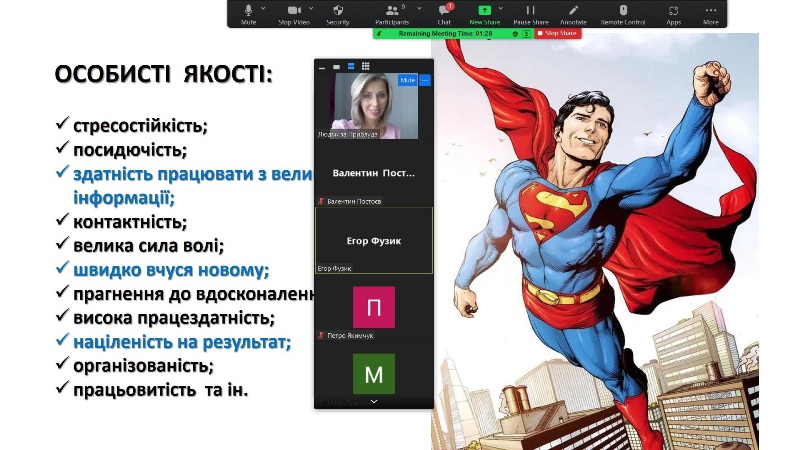Screen dimensions: 800x450
Task: Select the Егор Фузик participant tile
Action: [x=374, y=240]
